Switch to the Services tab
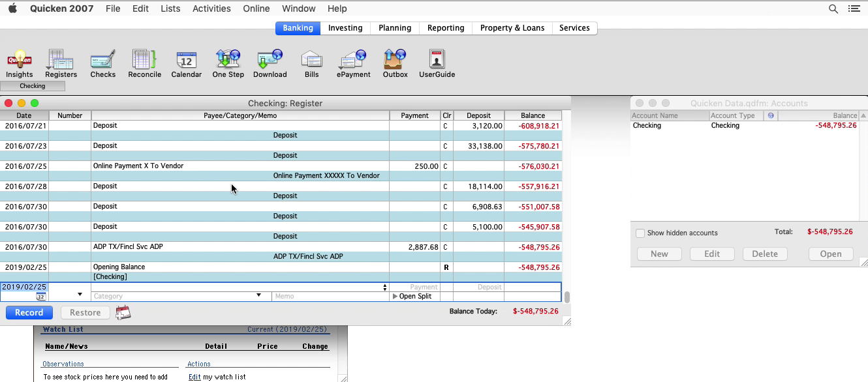 coord(574,28)
